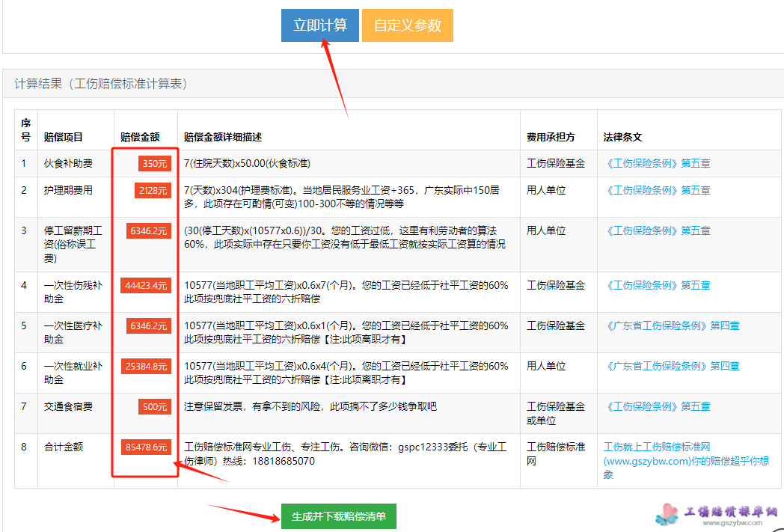Click the 2128元 amount badge
This screenshot has height=532, width=784.
[153, 191]
